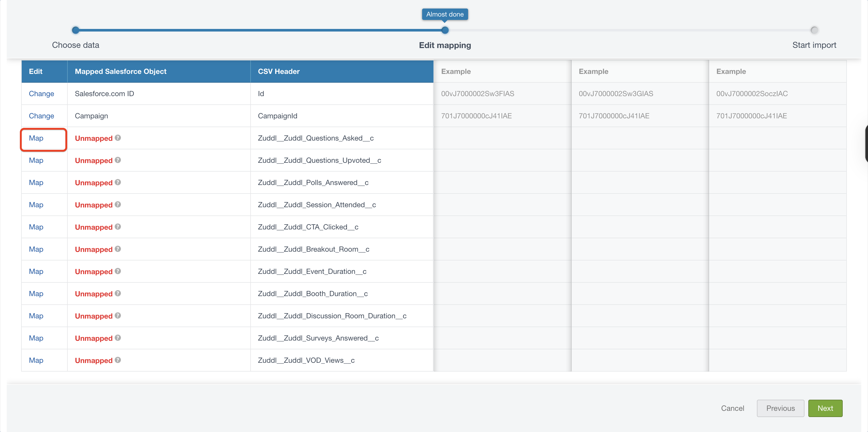Click Map for Zuddl_Discussion_Room_Duration field
868x432 pixels.
click(x=36, y=316)
